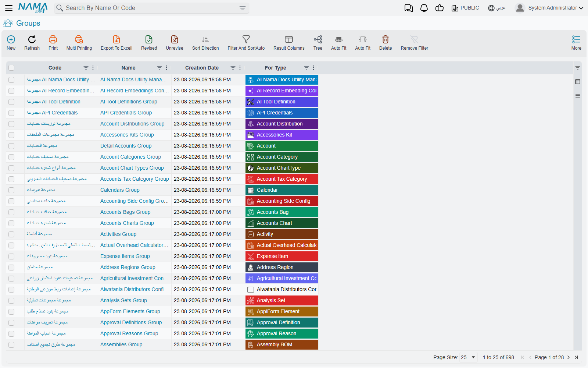Sort by the Creation Date header
588x368 pixels.
[202, 68]
